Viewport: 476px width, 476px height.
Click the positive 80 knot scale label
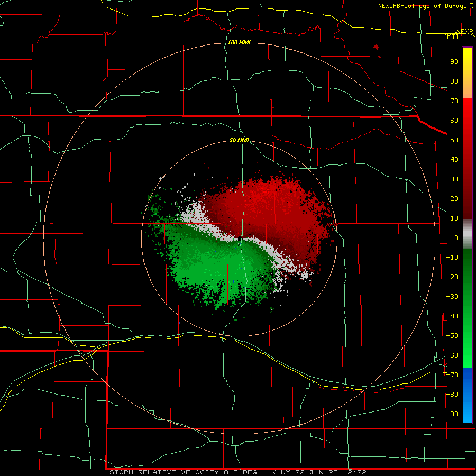454,81
